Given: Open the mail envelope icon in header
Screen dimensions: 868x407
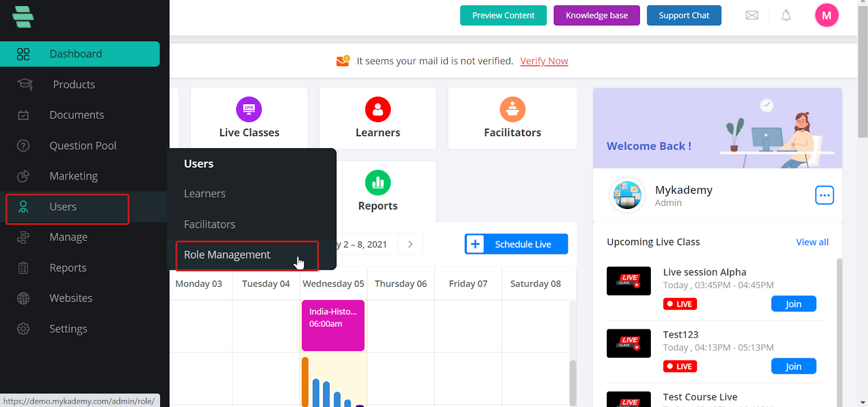Looking at the screenshot, I should pyautogui.click(x=752, y=15).
